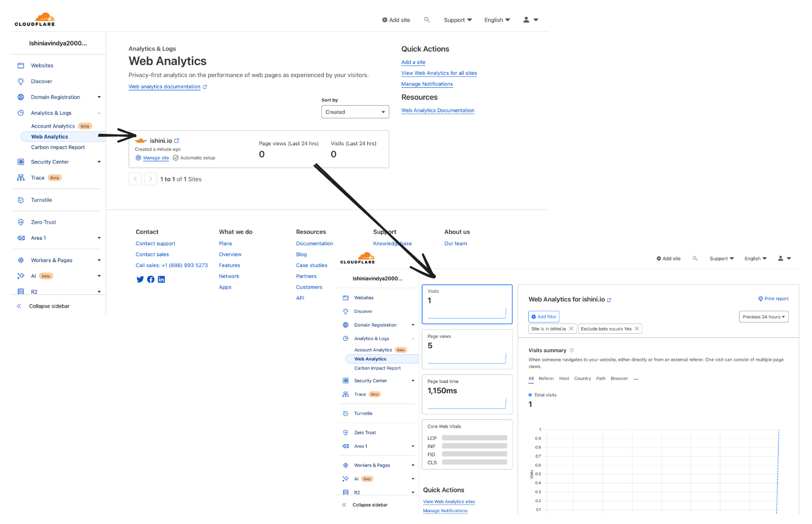Screen dimensions: 812x524
Task: Remove 'Site is in ishini.io' filter
Action: click(571, 329)
